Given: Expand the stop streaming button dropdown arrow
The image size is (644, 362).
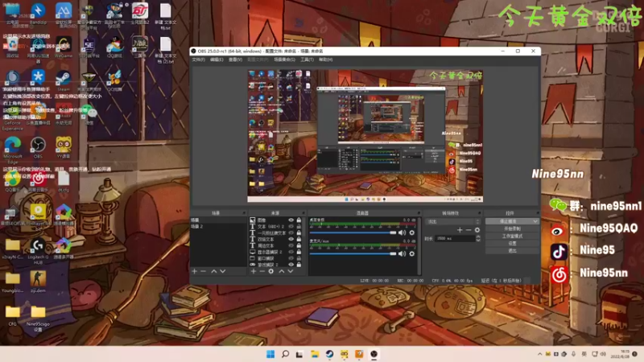Looking at the screenshot, I should click(535, 221).
